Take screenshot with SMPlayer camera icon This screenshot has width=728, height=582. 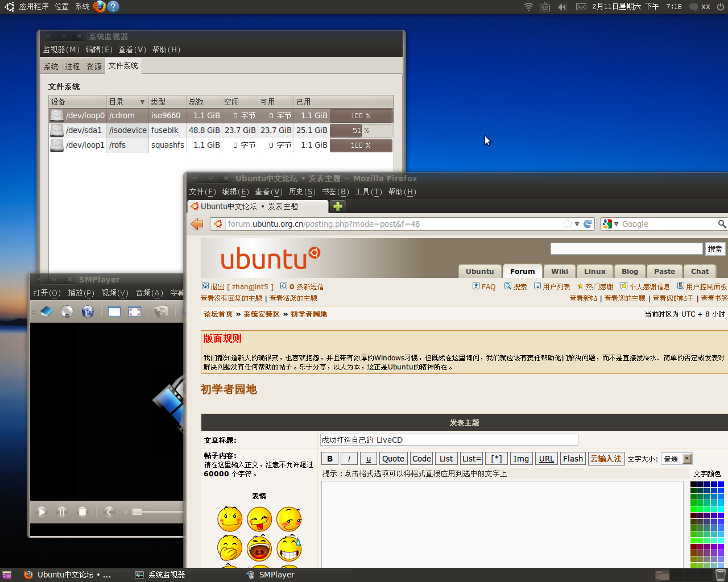click(162, 311)
